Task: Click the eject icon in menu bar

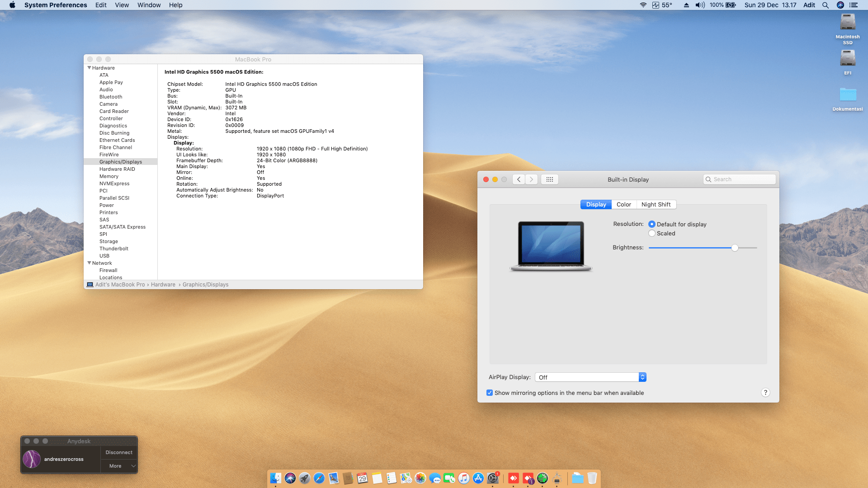Action: tap(686, 5)
